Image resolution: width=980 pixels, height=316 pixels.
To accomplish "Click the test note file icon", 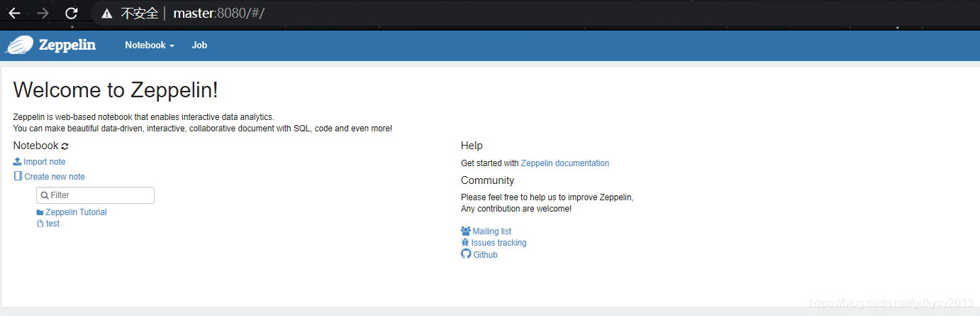I will (x=40, y=224).
